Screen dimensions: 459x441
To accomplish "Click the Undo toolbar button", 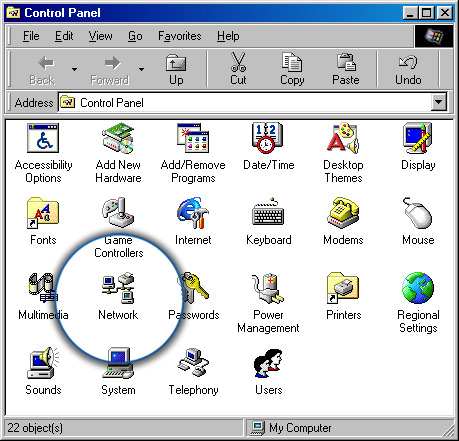I will pyautogui.click(x=408, y=69).
